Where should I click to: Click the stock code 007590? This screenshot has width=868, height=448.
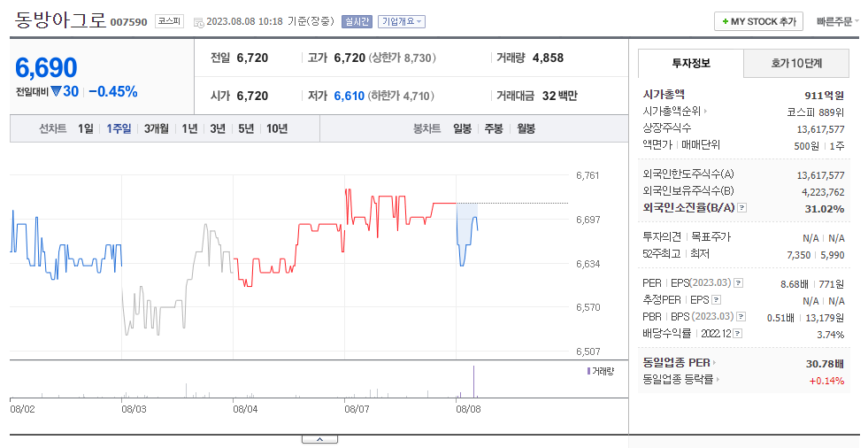click(128, 22)
